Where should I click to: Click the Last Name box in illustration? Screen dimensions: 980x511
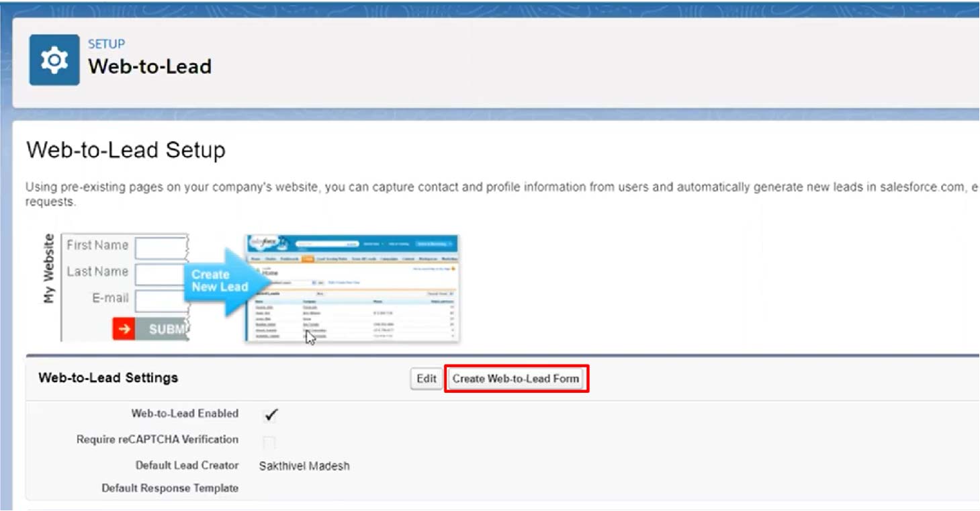tap(161, 274)
